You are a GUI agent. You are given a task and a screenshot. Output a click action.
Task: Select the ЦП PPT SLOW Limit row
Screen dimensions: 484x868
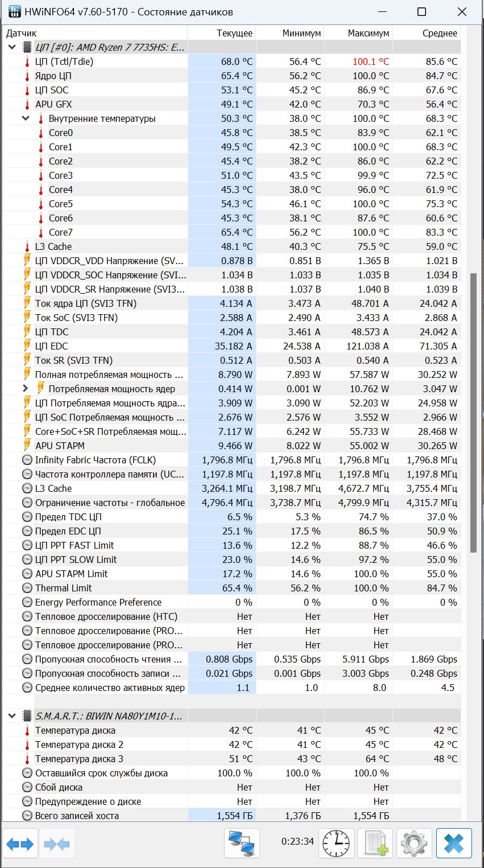pyautogui.click(x=231, y=560)
